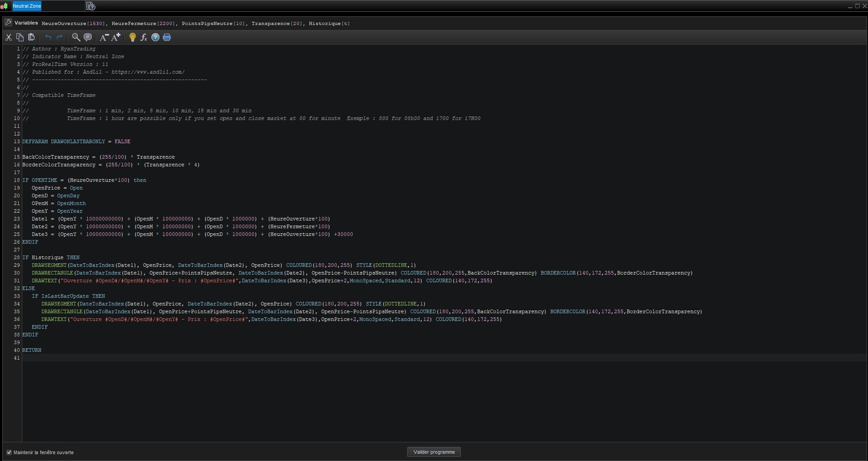Redo the last undone edit

(60, 37)
